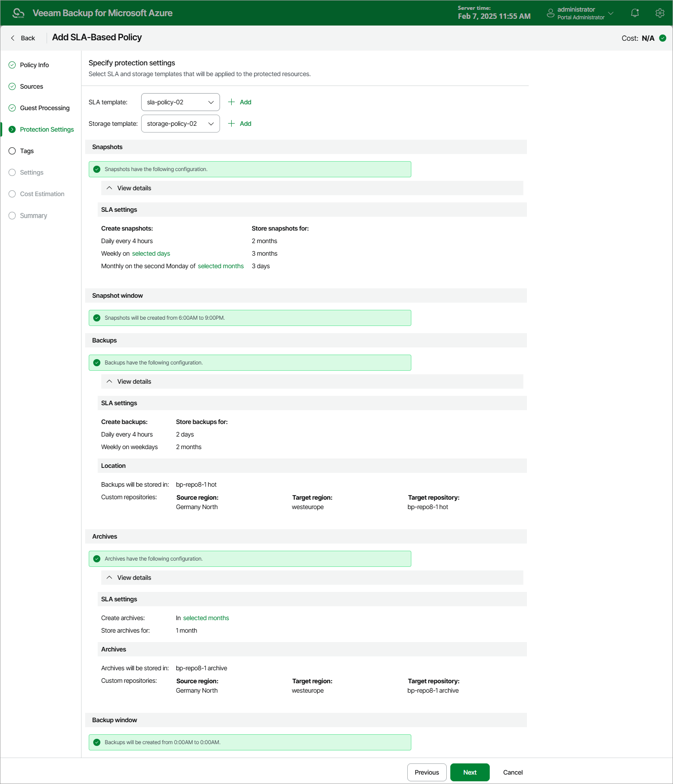Image resolution: width=673 pixels, height=784 pixels.
Task: Collapse View details under Snapshots
Action: (312, 188)
